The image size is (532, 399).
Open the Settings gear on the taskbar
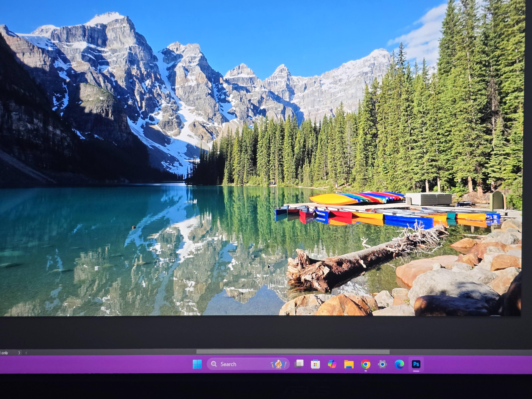click(x=382, y=364)
